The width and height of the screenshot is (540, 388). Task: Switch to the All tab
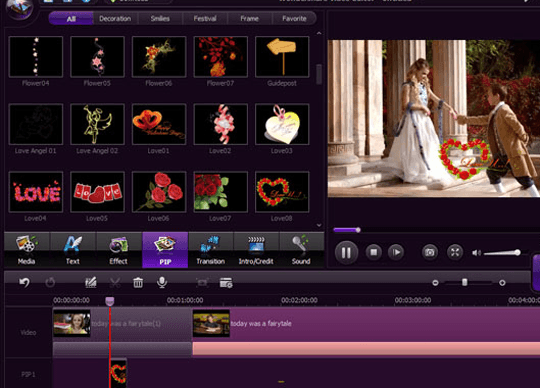point(71,19)
